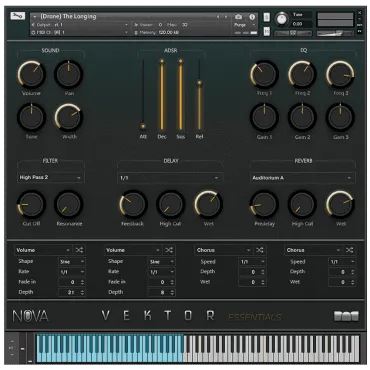Click the first LFO Depth stepper showing 21
The width and height of the screenshot is (370, 370).
[72, 292]
